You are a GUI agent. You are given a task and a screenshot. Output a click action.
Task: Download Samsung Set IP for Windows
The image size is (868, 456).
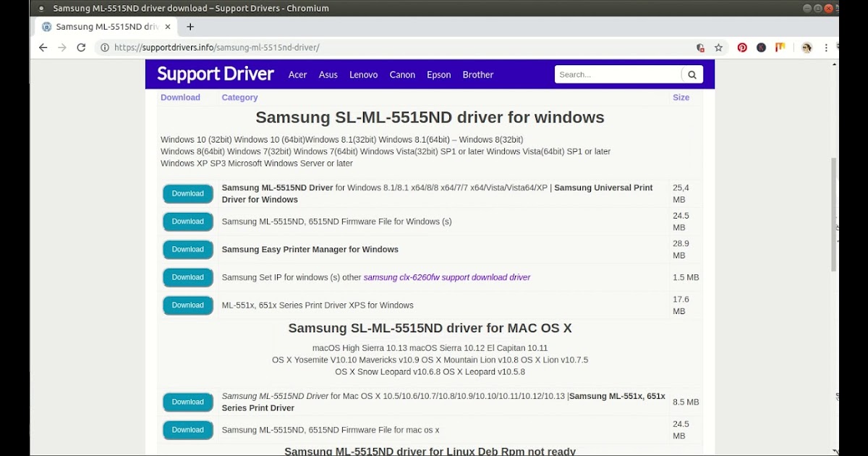point(188,277)
